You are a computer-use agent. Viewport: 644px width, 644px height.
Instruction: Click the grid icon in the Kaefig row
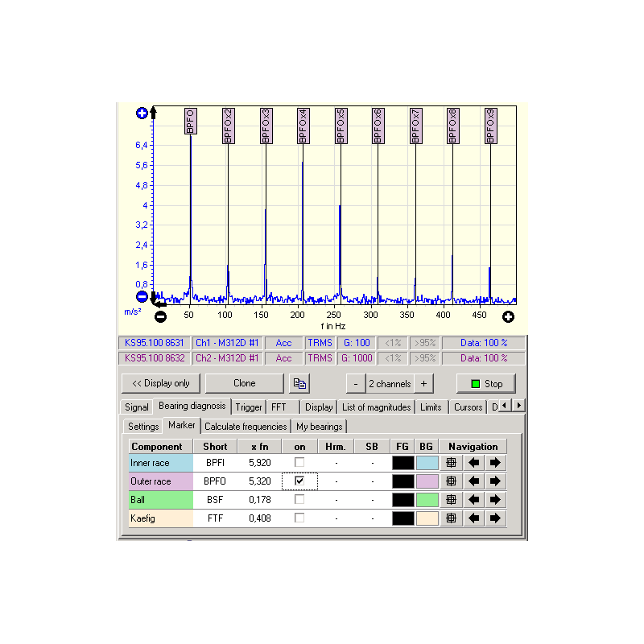point(451,518)
